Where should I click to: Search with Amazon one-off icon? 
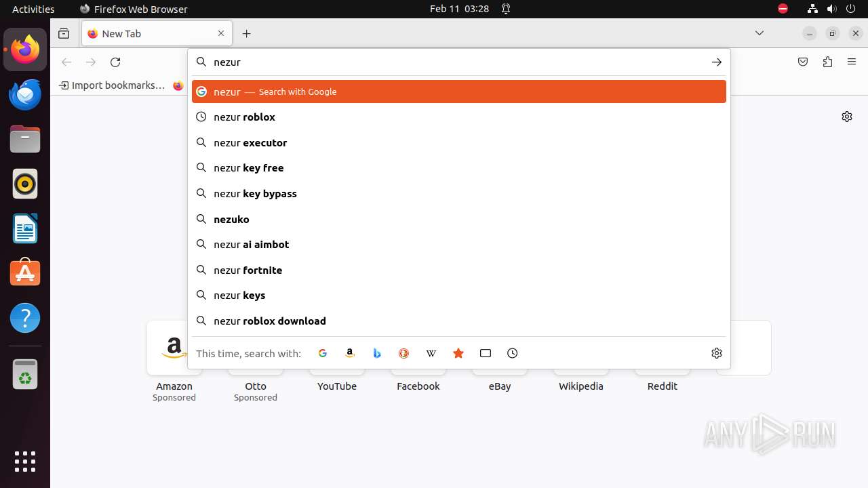[x=350, y=353]
